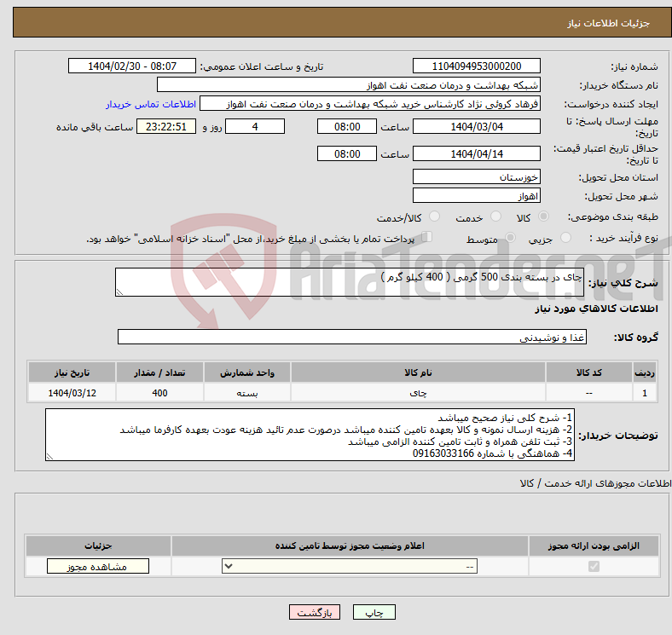Click the چاپ print button
The image size is (672, 635).
click(x=374, y=613)
